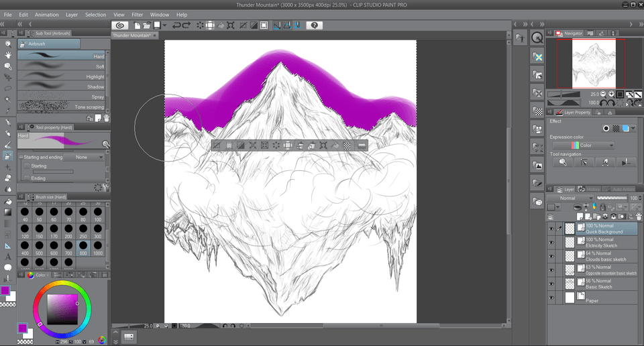Open the Help question mark icon
The image size is (644, 346).
(315, 25)
